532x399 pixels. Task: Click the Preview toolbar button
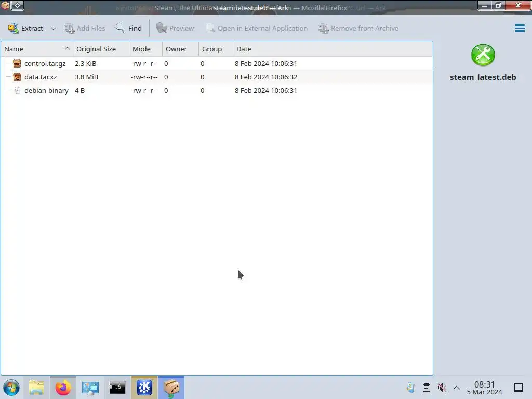[175, 28]
